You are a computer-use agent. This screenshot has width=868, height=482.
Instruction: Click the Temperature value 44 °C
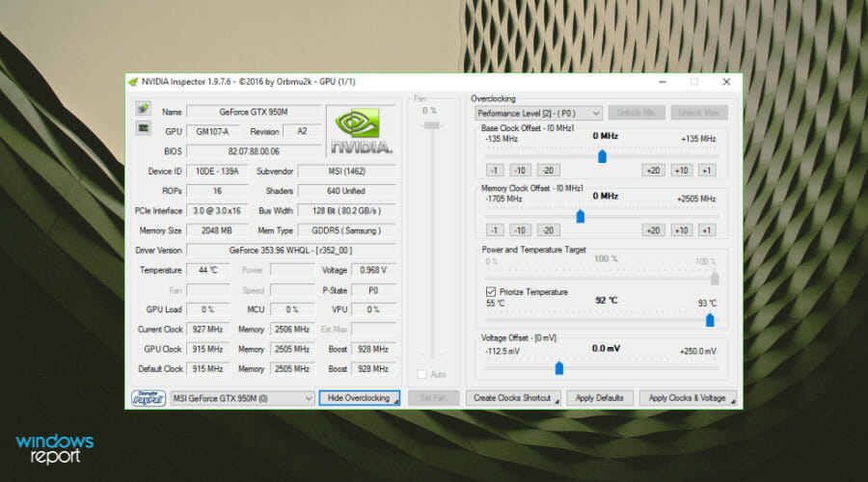[208, 270]
